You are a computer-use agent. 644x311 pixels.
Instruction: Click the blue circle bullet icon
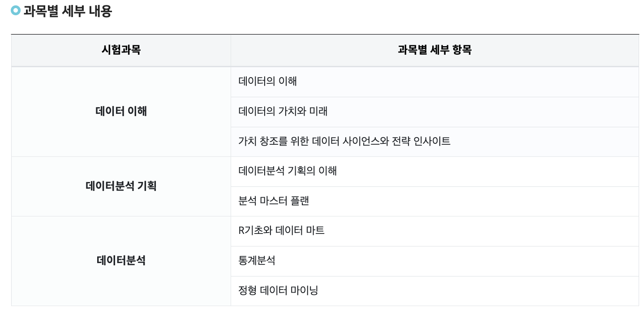(16, 10)
